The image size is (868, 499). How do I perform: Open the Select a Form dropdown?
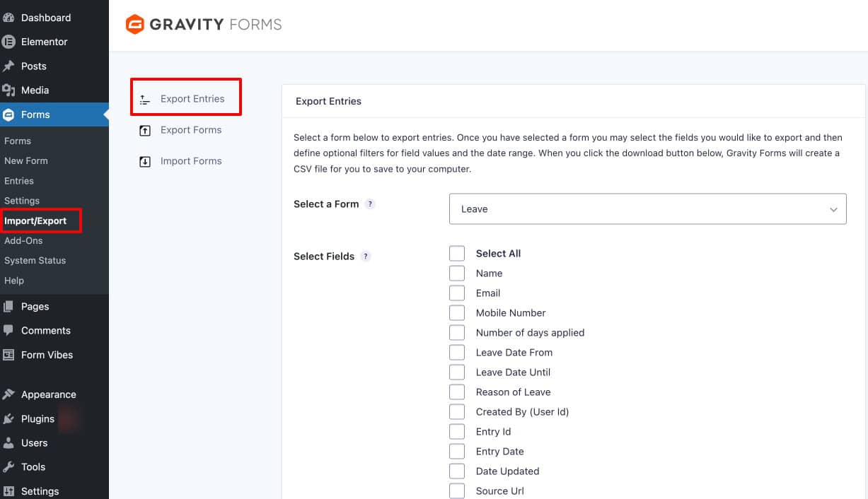(x=647, y=209)
